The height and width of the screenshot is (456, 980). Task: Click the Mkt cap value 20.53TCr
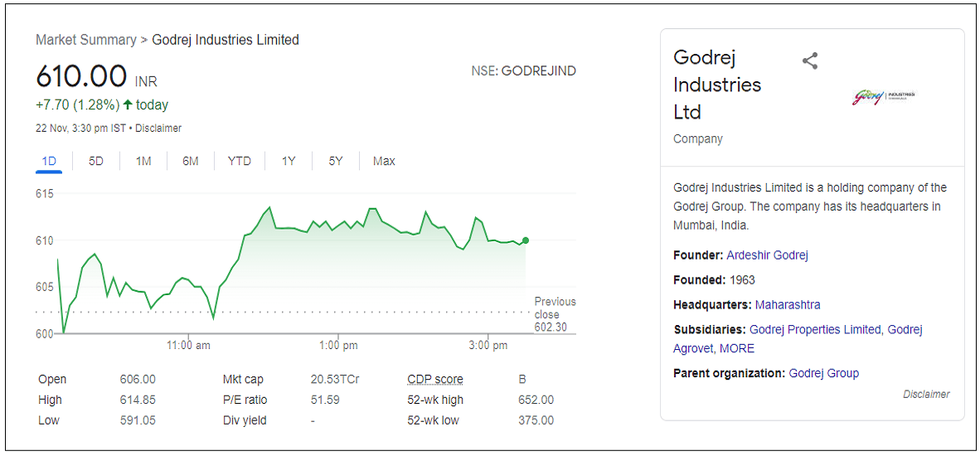click(x=335, y=379)
